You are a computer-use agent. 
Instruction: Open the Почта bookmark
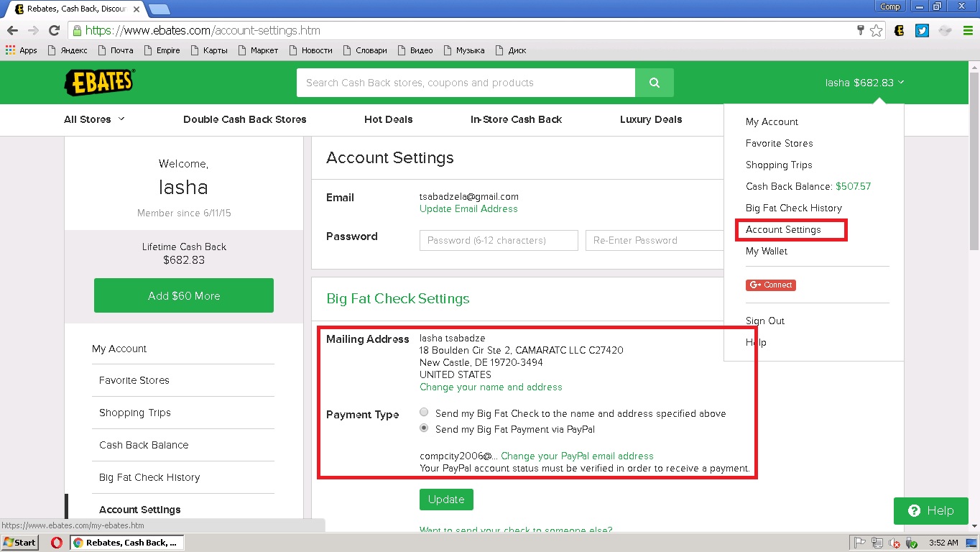(x=114, y=50)
